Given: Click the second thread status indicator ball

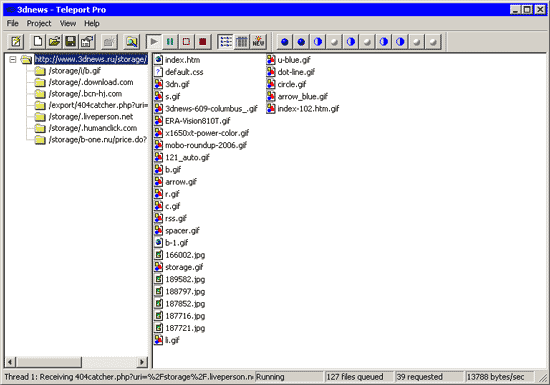Looking at the screenshot, I should (x=301, y=42).
